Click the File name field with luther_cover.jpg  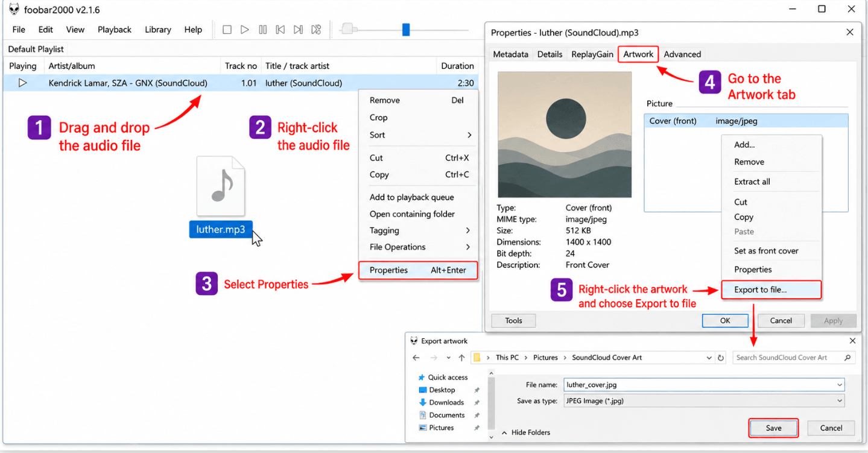point(703,384)
